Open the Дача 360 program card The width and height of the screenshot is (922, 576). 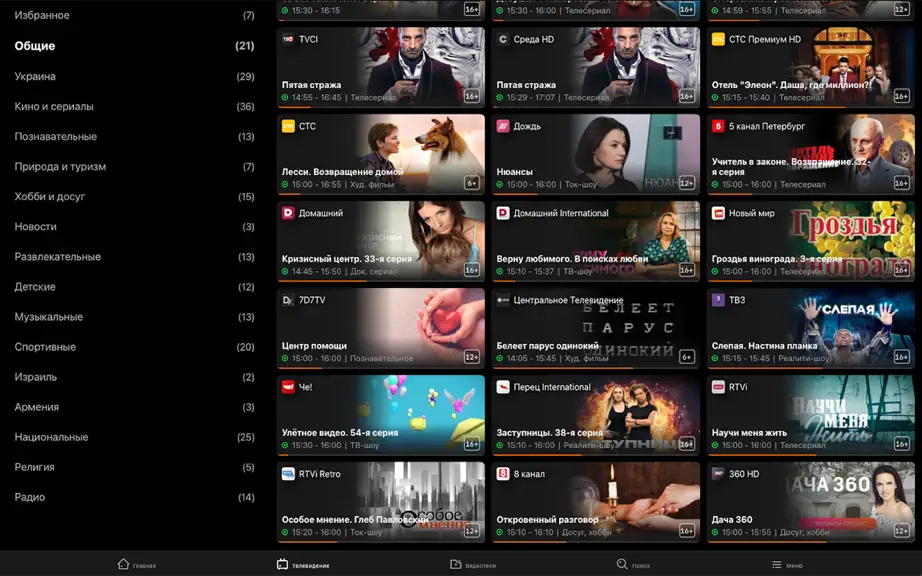click(x=811, y=503)
